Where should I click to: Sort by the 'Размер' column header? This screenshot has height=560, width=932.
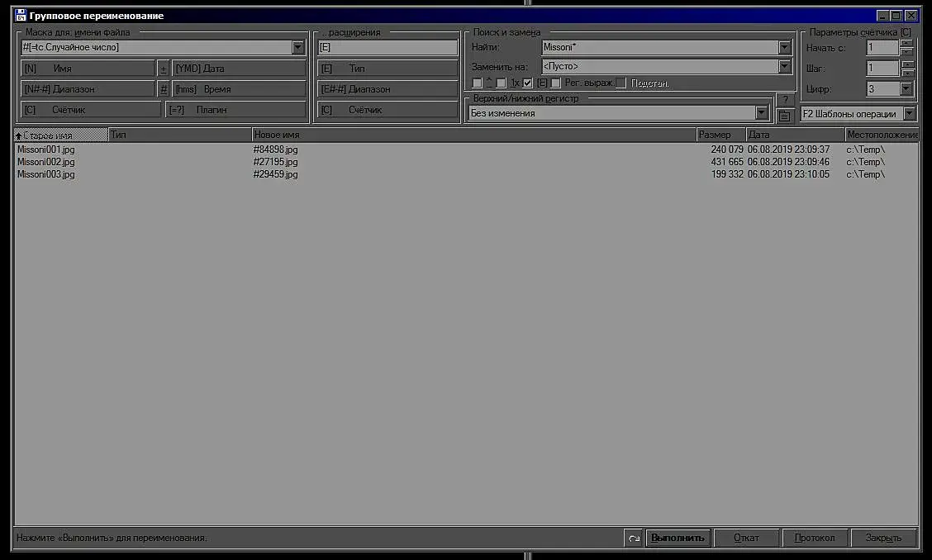pyautogui.click(x=721, y=135)
